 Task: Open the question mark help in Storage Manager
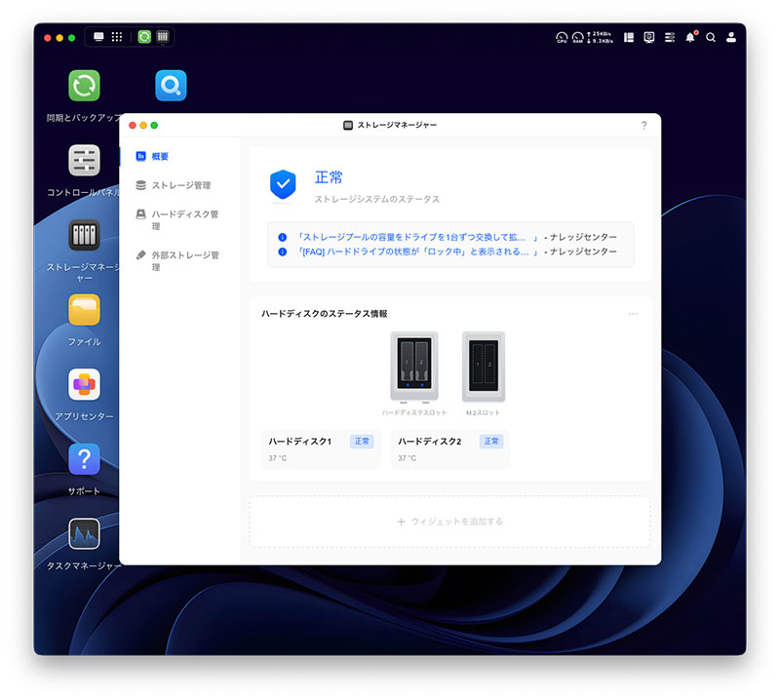(643, 125)
